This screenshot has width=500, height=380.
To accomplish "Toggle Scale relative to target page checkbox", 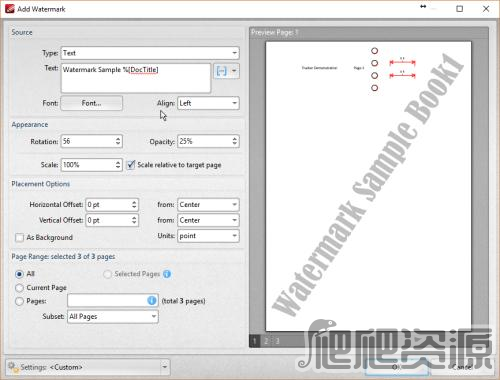I will point(131,165).
